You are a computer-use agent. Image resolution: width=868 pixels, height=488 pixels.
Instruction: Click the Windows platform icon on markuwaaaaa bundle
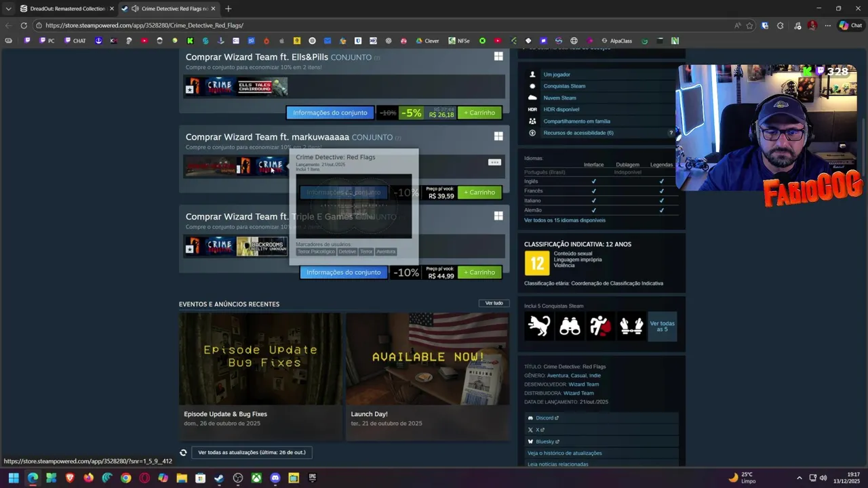click(498, 136)
